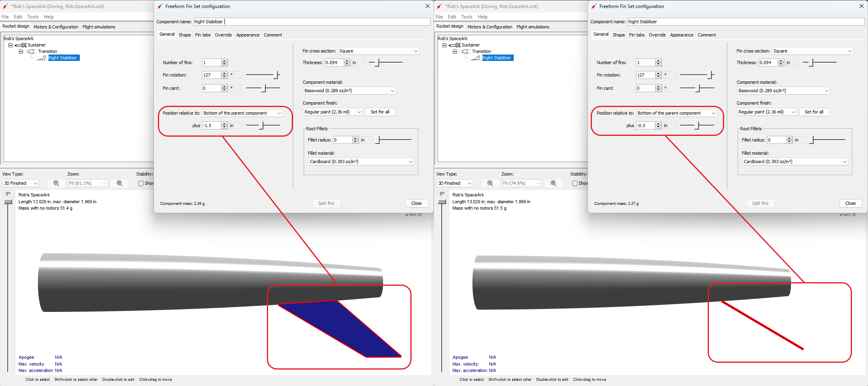This screenshot has height=386, width=868.
Task: Click the Component name input field
Action: click(x=311, y=22)
